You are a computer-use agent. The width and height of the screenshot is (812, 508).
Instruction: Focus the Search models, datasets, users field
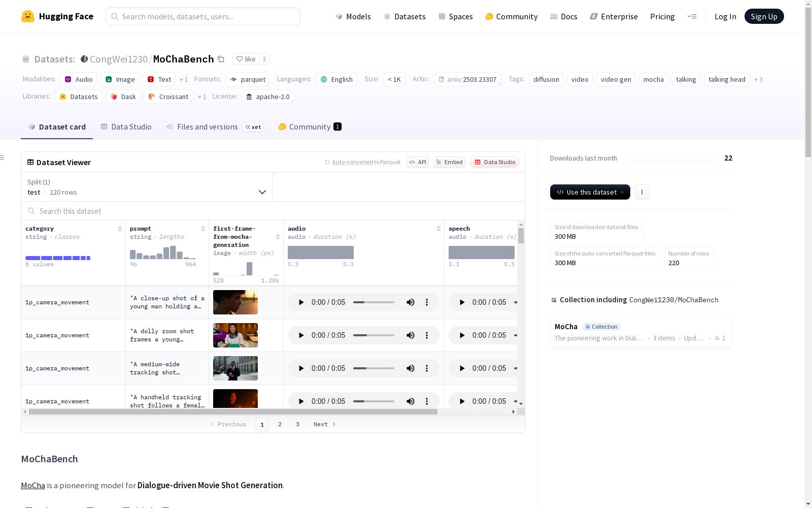203,16
